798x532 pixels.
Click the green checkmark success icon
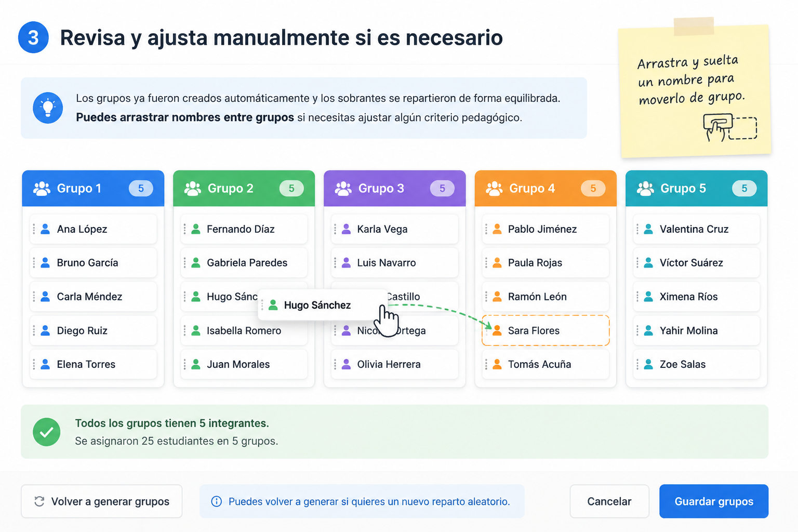click(x=47, y=432)
